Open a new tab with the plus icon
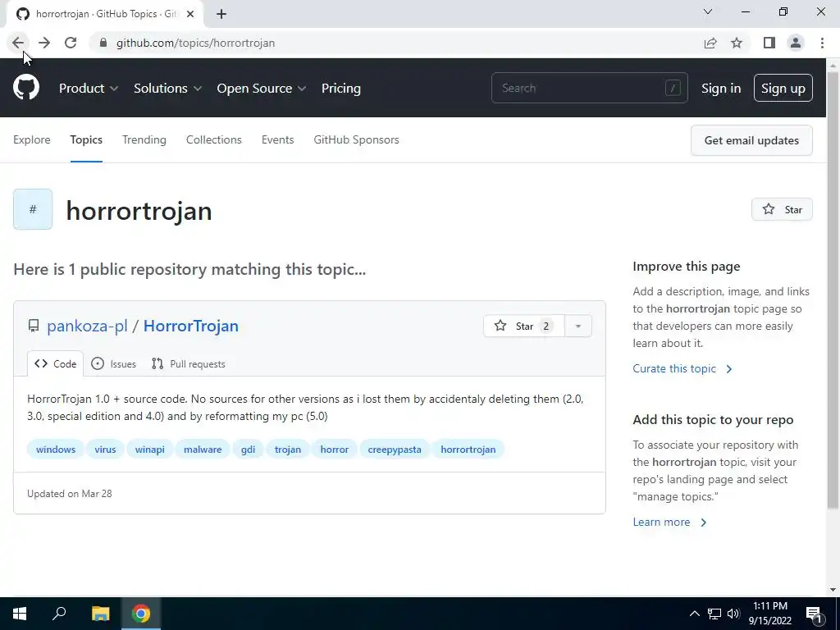840x630 pixels. click(x=221, y=14)
